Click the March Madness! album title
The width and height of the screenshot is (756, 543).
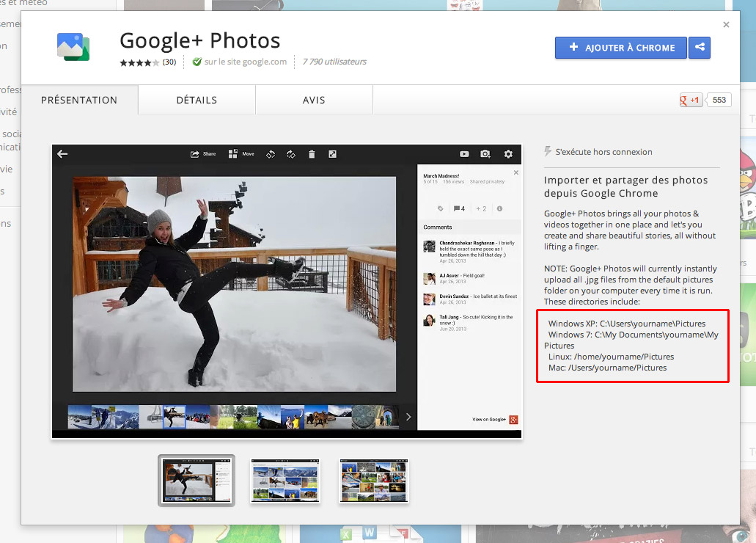click(x=441, y=175)
